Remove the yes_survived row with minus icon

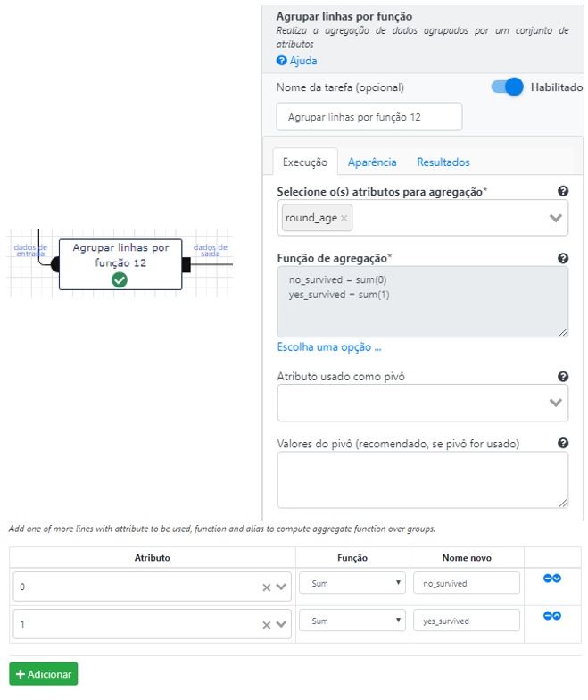coord(548,616)
